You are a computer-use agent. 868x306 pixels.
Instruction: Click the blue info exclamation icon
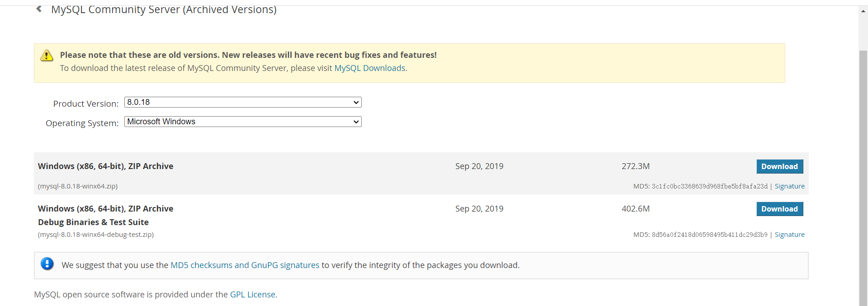[47, 264]
